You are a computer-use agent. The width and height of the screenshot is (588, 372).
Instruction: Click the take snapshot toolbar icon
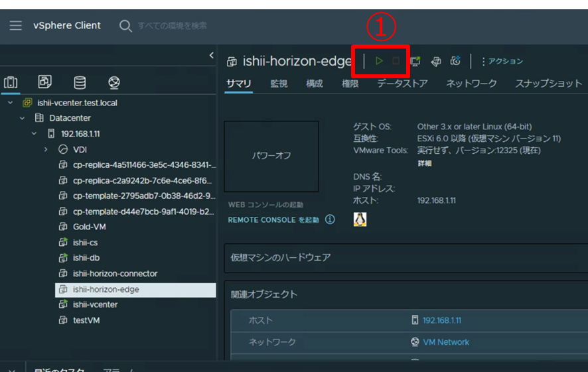pos(455,61)
